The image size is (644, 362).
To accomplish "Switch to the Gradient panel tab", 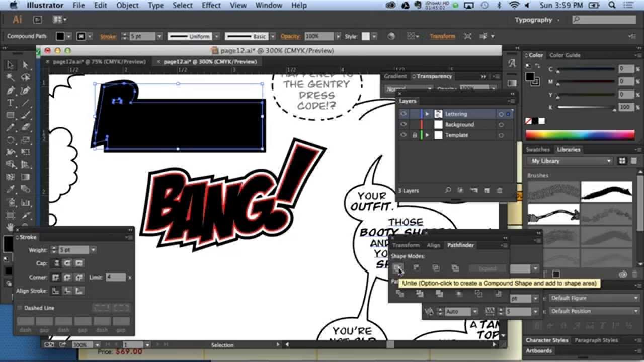I will coord(395,76).
